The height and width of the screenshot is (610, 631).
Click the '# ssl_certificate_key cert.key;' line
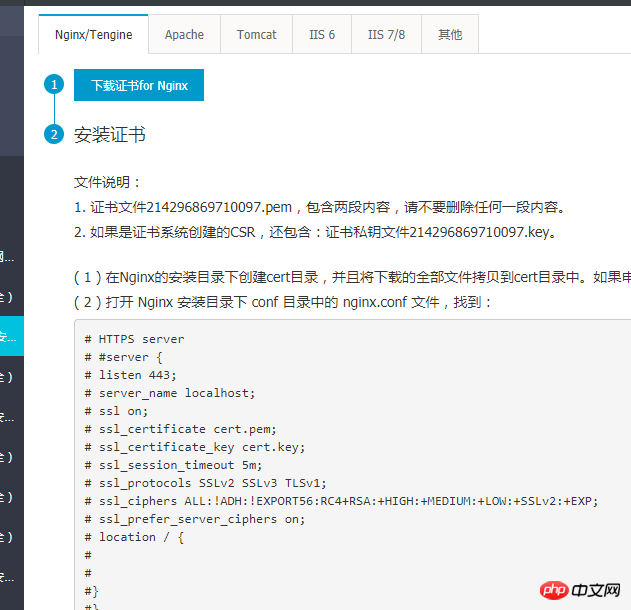pos(195,447)
